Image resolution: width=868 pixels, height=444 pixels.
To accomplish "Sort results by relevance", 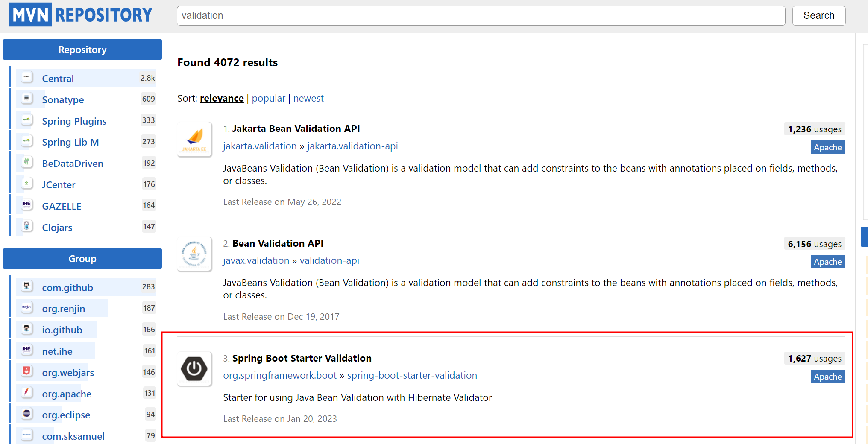I will 222,98.
